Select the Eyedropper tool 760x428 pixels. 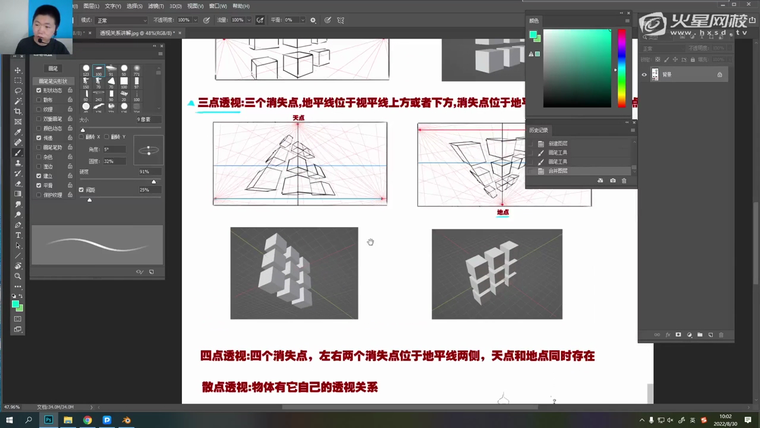18,131
